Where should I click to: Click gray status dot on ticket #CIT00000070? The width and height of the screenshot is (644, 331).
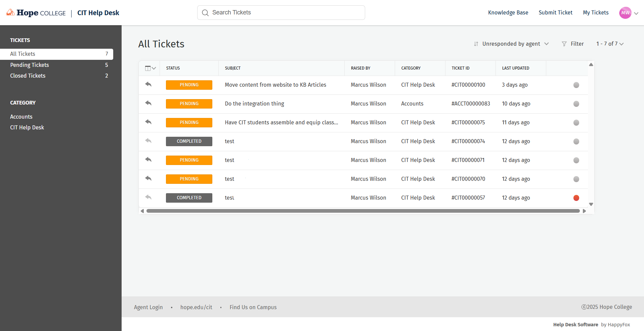576,179
